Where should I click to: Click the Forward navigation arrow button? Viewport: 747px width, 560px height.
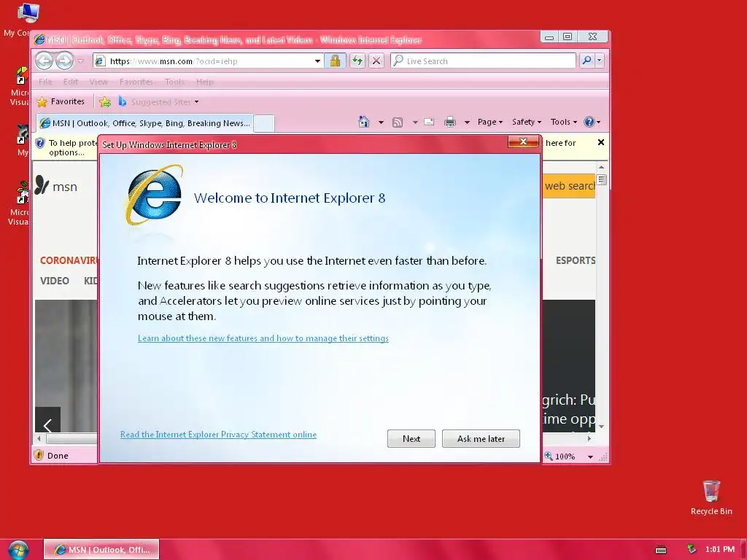pyautogui.click(x=64, y=61)
